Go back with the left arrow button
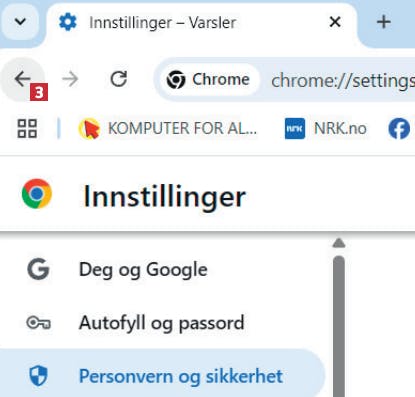The height and width of the screenshot is (397, 415). [22, 79]
